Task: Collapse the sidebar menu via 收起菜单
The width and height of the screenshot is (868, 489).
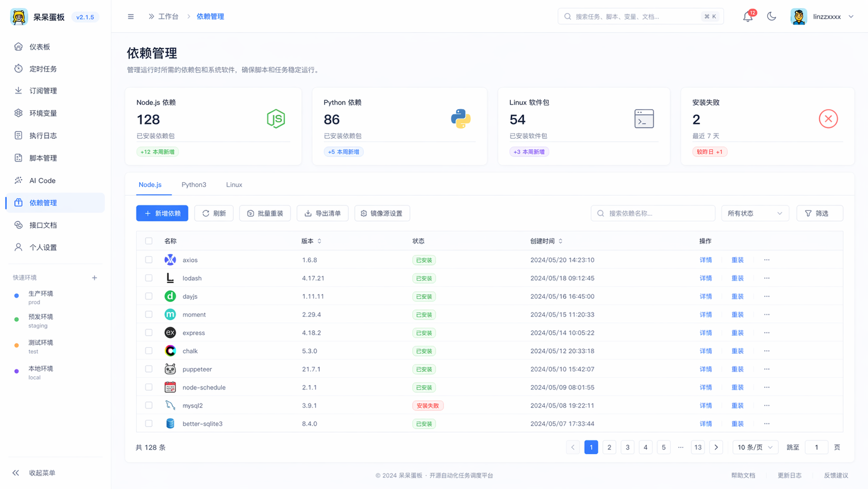Action: point(34,473)
